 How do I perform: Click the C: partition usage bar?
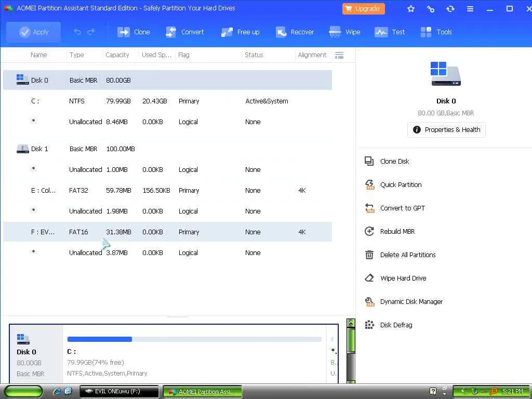(x=194, y=339)
